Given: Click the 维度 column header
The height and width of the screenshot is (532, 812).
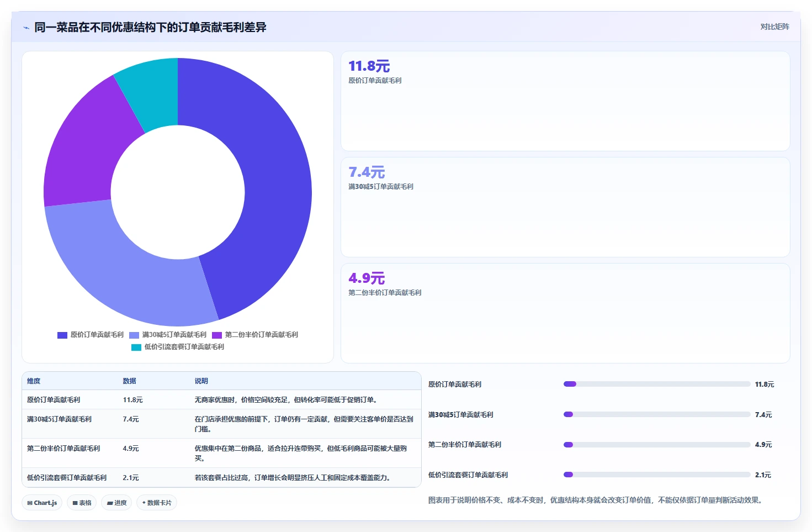Looking at the screenshot, I should coord(34,381).
